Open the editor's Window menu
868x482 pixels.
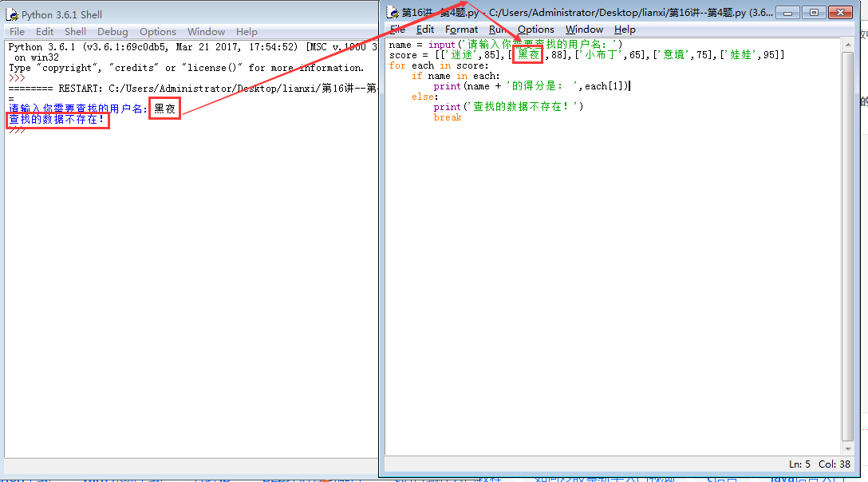point(584,30)
